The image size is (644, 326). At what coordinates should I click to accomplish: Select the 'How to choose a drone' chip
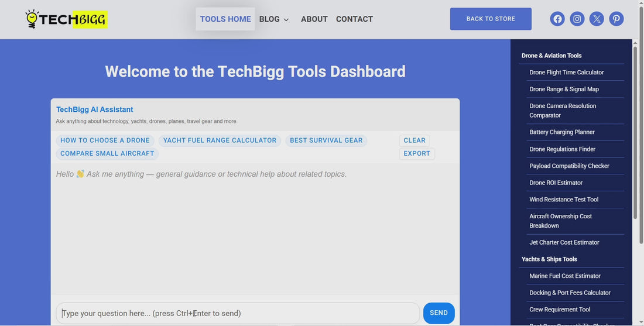105,140
